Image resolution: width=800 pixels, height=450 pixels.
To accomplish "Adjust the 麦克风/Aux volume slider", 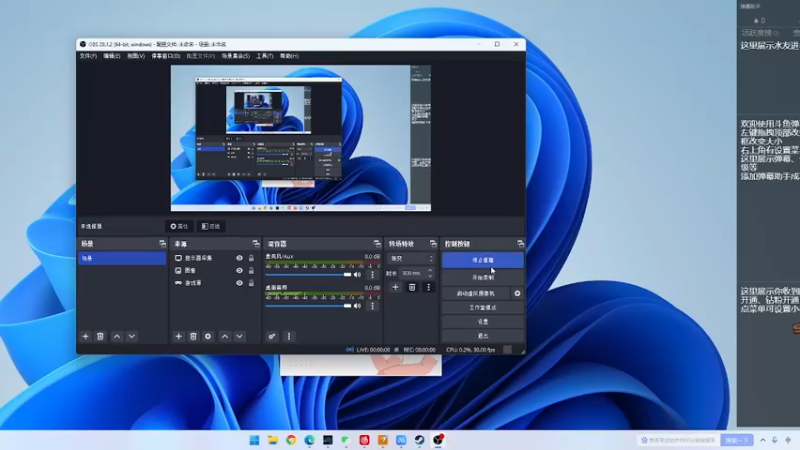I will 308,274.
